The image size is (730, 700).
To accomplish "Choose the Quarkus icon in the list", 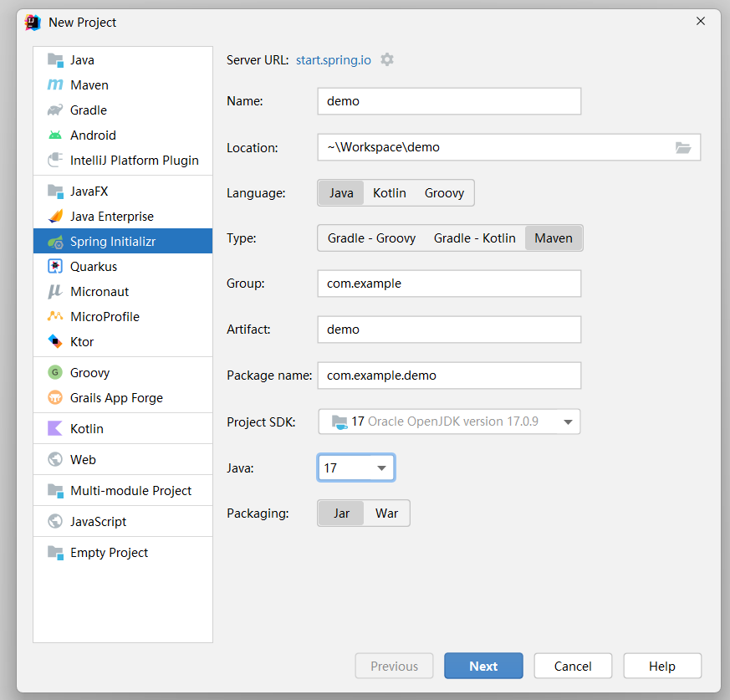I will click(55, 267).
